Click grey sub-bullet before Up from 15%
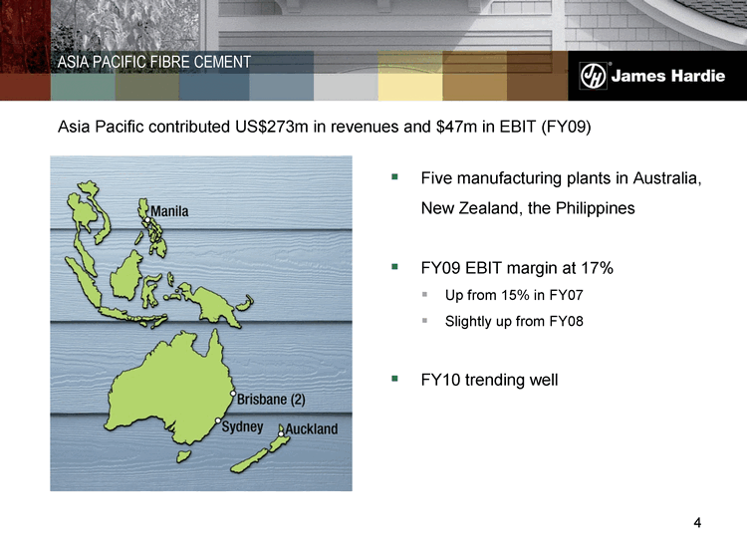 pos(423,295)
